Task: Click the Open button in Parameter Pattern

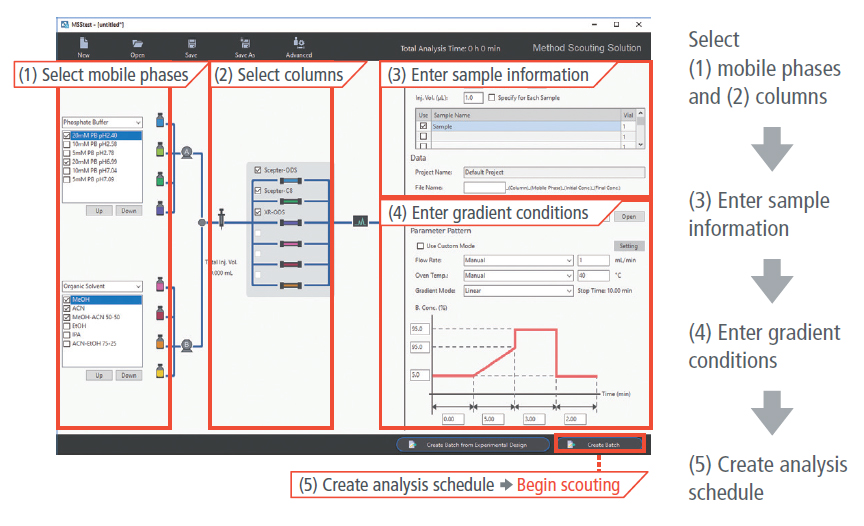Action: click(629, 216)
